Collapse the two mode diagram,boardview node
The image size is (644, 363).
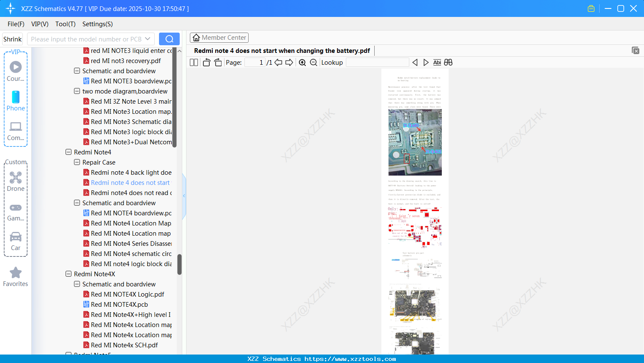click(77, 91)
